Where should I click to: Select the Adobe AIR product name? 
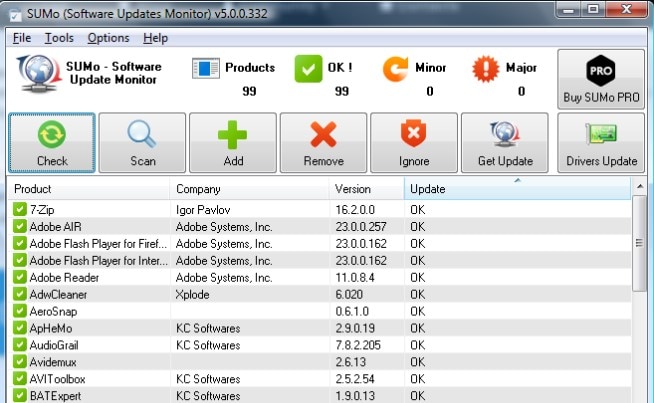pos(55,227)
